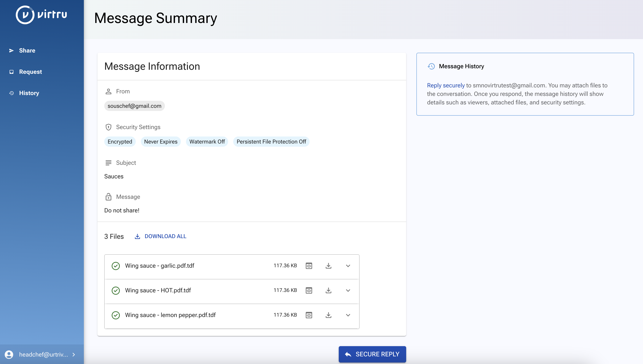The image size is (643, 364).
Task: Expand the garlic file row chevron
Action: [348, 266]
